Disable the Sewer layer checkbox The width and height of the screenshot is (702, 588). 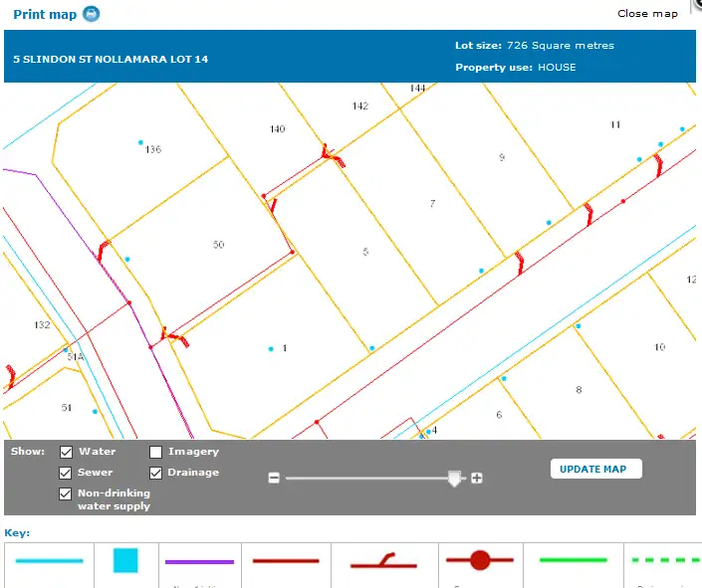click(67, 473)
